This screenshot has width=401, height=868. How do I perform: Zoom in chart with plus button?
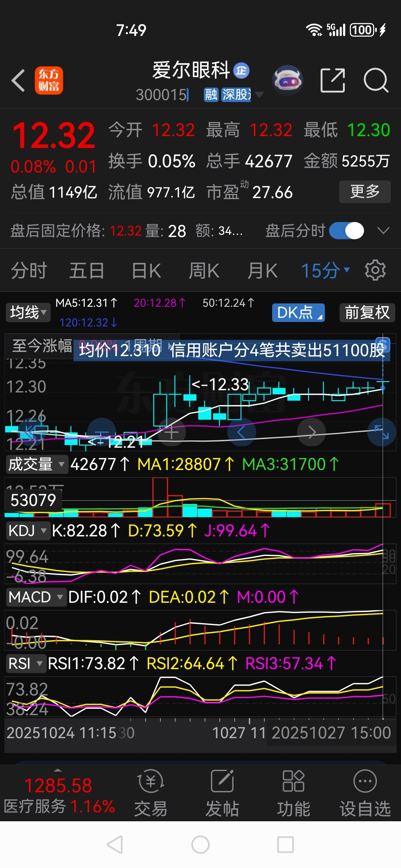coord(171,432)
